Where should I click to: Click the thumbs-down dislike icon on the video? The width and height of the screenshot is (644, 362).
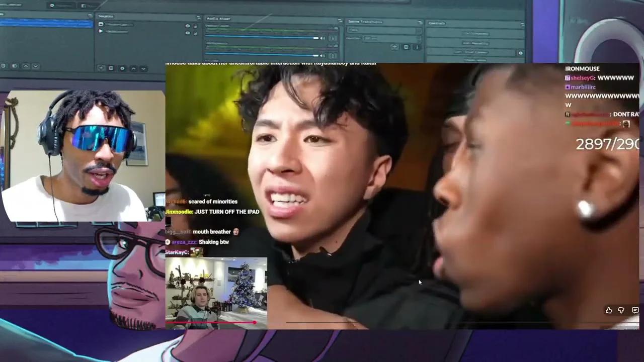pos(621,310)
